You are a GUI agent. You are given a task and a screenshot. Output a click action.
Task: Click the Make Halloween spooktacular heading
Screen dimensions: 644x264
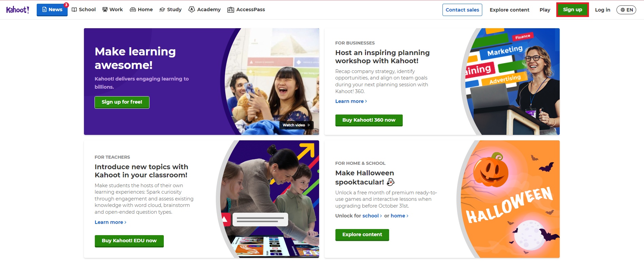(365, 177)
